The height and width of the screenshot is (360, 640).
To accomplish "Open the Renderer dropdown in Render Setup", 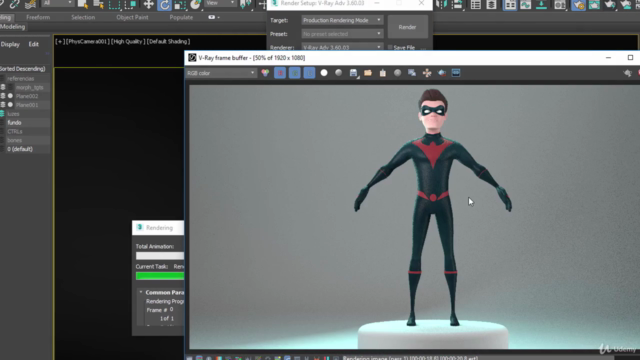I will [342, 47].
